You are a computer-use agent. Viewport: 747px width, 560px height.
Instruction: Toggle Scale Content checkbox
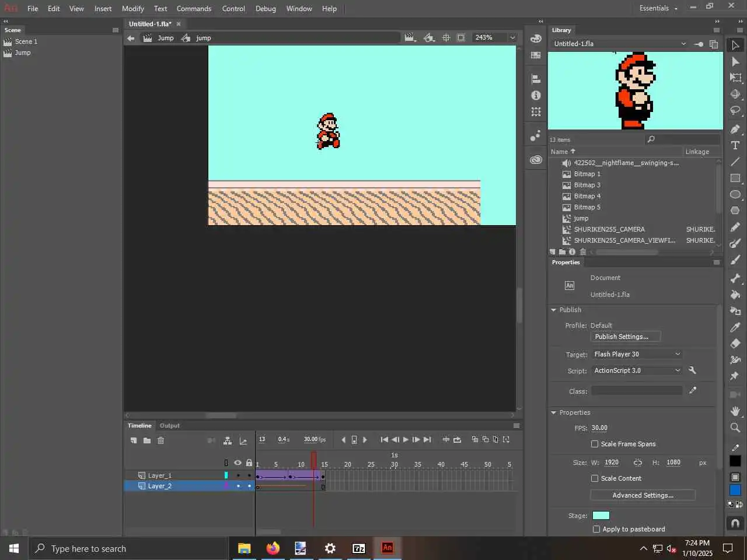coord(595,478)
